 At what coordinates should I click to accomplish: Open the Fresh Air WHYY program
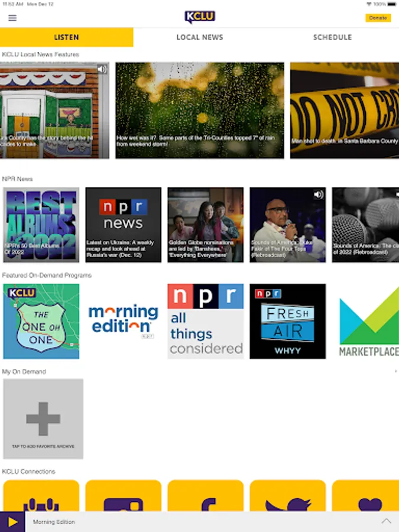[x=288, y=322]
